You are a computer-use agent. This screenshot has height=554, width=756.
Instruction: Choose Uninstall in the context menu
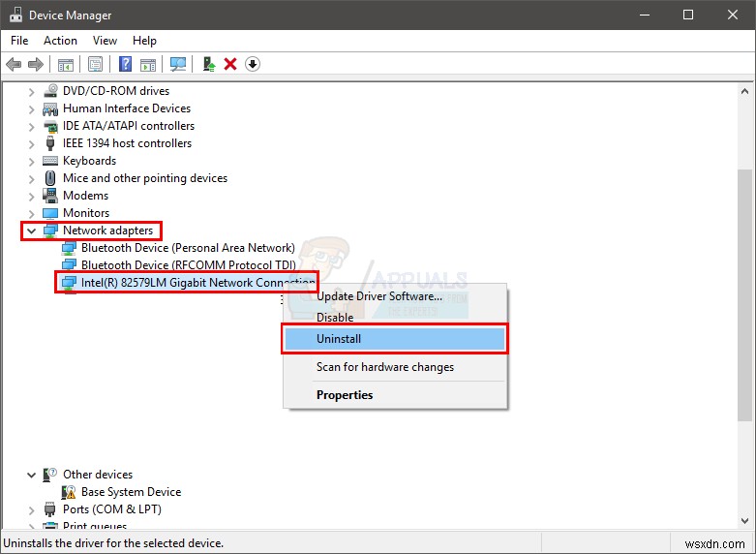click(x=395, y=339)
